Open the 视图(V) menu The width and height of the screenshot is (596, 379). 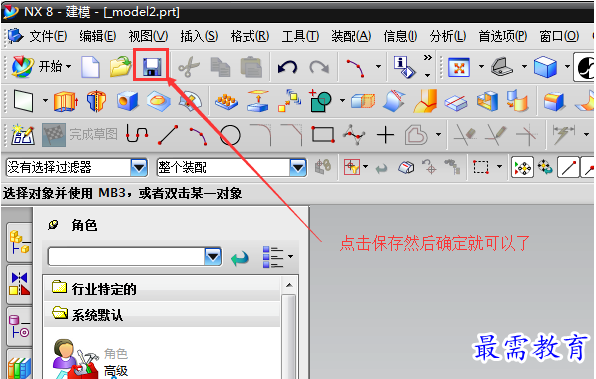pyautogui.click(x=148, y=36)
